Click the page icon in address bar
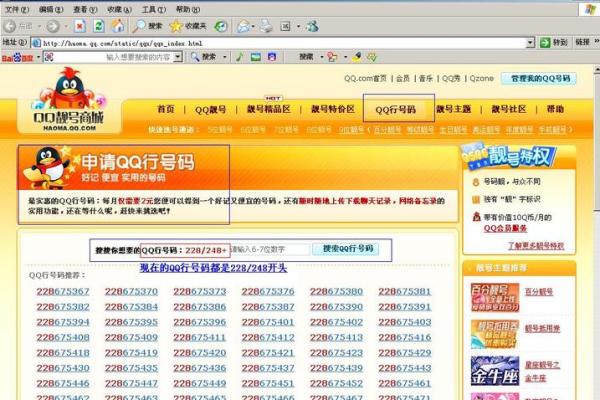The height and width of the screenshot is (400, 600). pyautogui.click(x=37, y=43)
